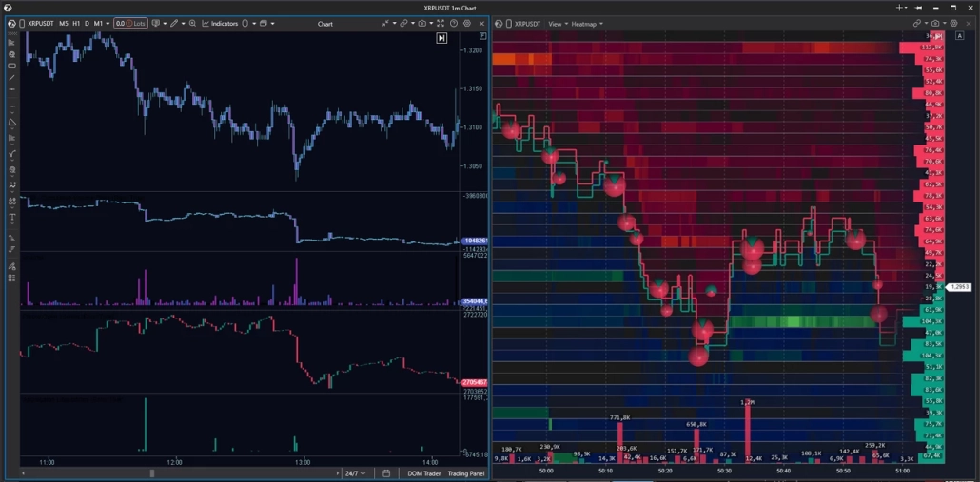Screen dimensions: 980x482
Task: Click the 1.3200 price axis label
Action: tap(473, 50)
